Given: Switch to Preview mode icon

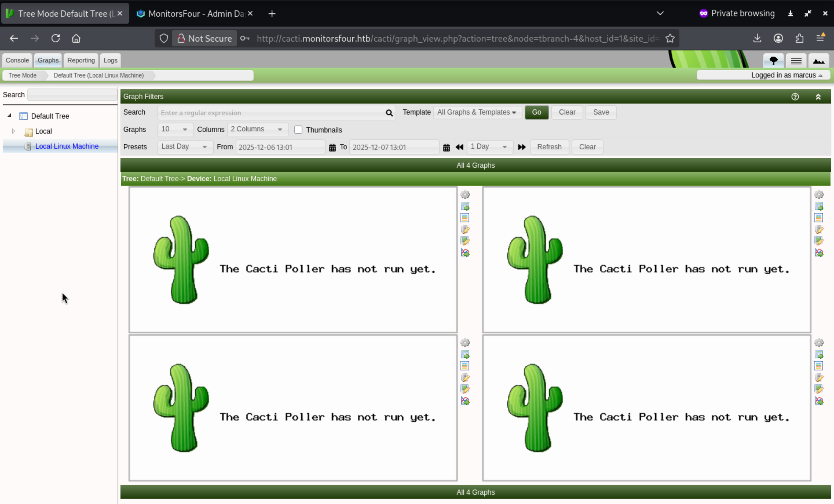Looking at the screenshot, I should coord(818,61).
